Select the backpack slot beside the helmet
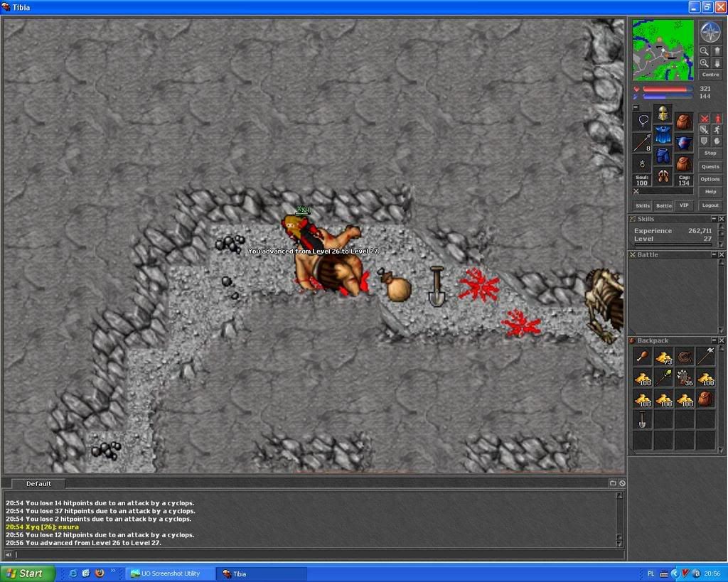This screenshot has height=582, width=728. tap(683, 121)
